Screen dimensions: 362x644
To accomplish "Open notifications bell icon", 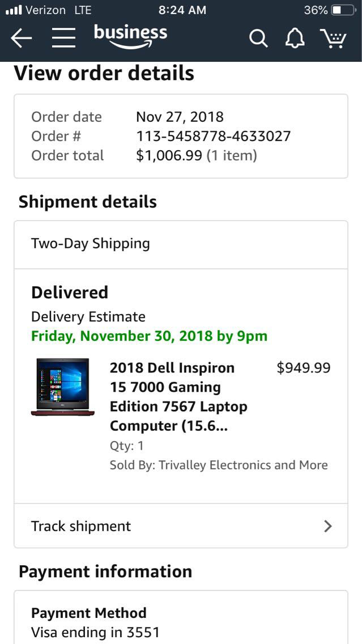I will (x=295, y=38).
